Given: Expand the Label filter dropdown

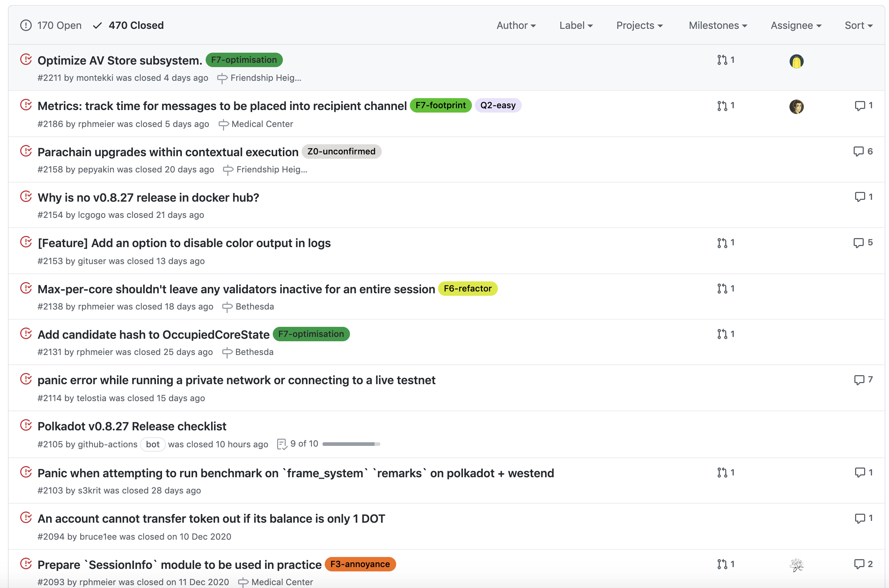Looking at the screenshot, I should pyautogui.click(x=575, y=26).
